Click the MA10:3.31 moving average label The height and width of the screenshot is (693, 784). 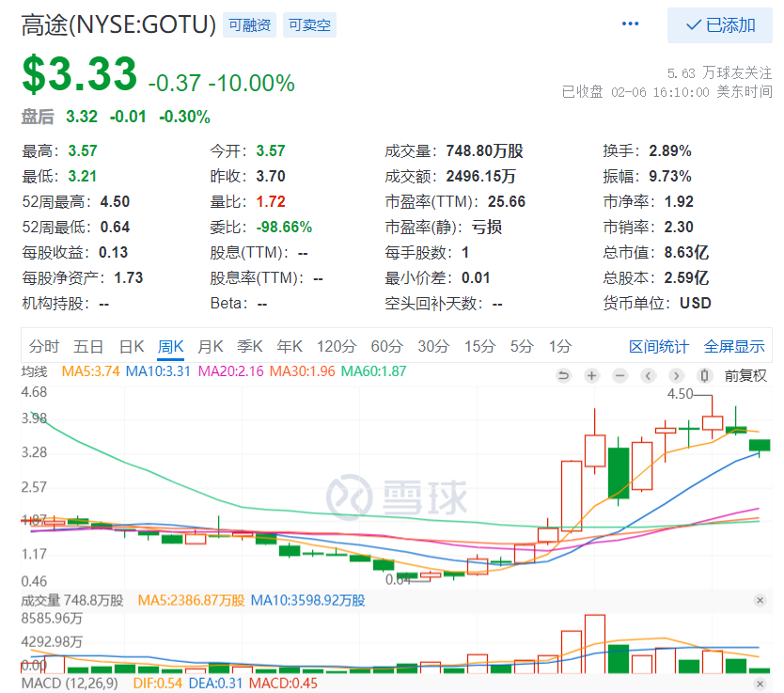click(158, 371)
